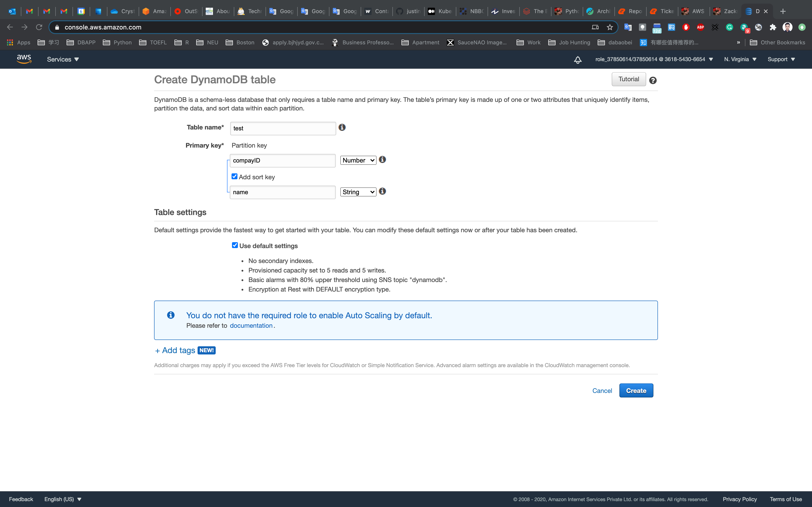Bookmark page with the star icon
Viewport: 812px width, 507px height.
(x=610, y=27)
